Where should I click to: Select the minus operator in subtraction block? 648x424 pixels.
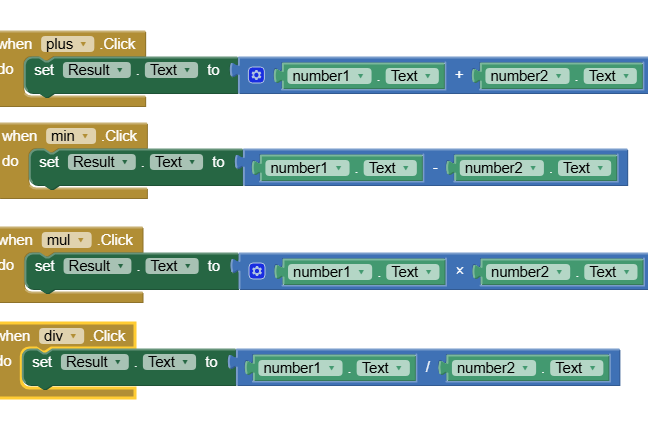(x=435, y=168)
